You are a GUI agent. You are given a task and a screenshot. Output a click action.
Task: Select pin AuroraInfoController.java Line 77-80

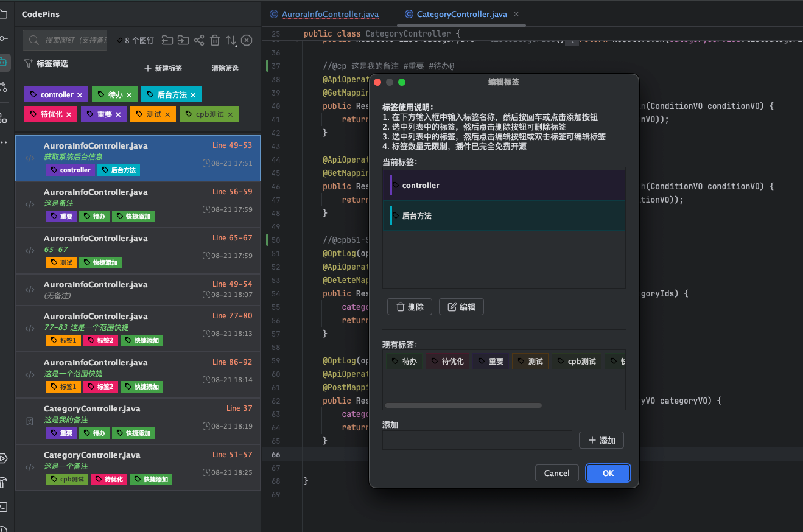click(138, 329)
